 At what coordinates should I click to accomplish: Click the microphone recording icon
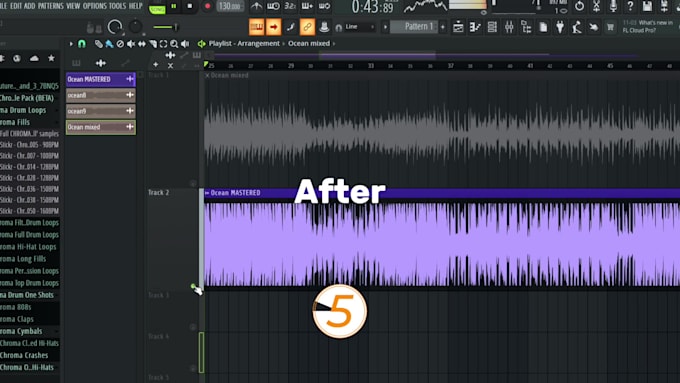pyautogui.click(x=613, y=6)
